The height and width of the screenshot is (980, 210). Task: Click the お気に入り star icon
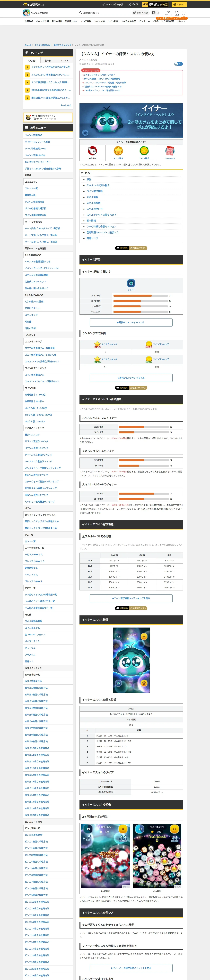click(168, 13)
